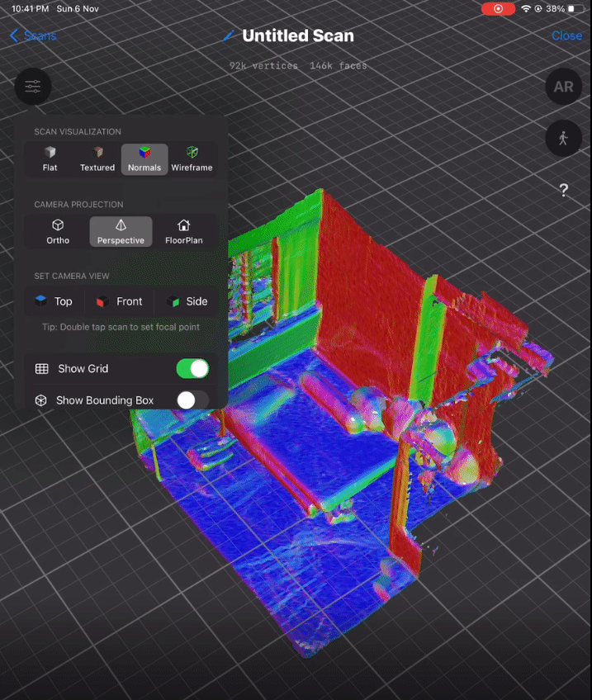Choose Wireframe visualization mode

coord(192,159)
